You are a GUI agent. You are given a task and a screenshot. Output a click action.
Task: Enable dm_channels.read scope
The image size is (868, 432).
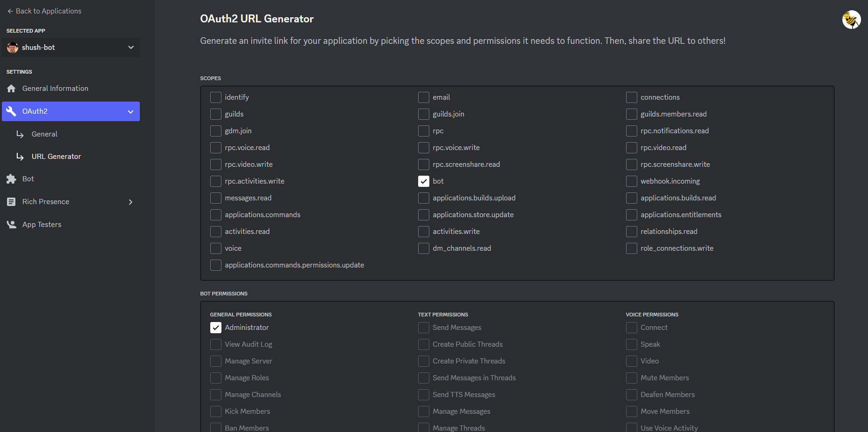pyautogui.click(x=423, y=248)
